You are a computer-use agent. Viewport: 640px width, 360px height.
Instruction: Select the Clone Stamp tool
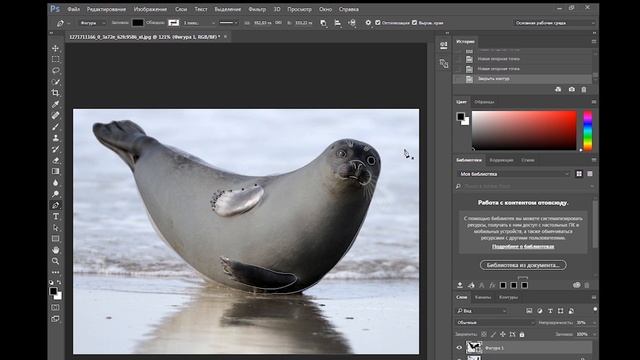coord(56,138)
